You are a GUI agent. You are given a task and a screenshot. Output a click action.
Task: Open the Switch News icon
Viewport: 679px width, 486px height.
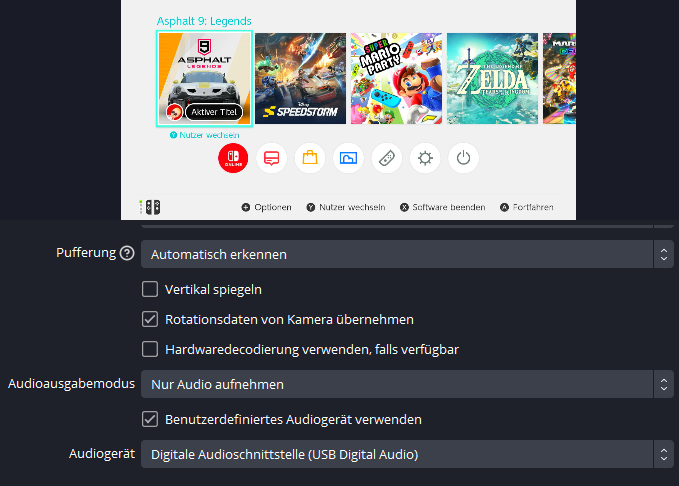(x=272, y=158)
